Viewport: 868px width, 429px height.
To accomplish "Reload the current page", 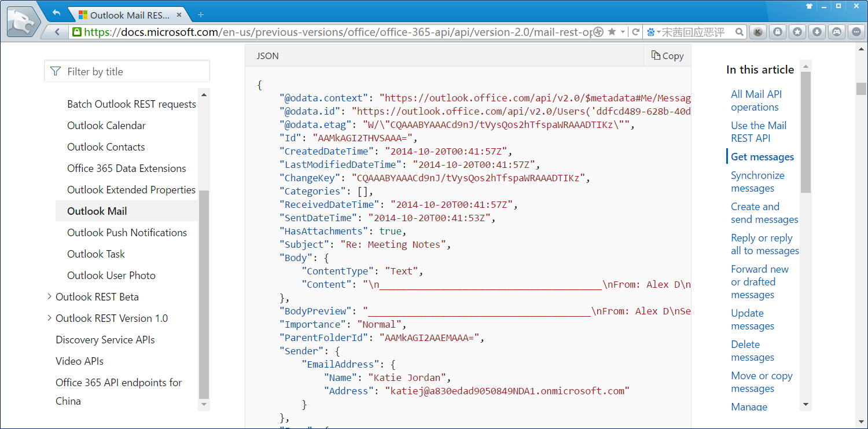I will point(635,32).
